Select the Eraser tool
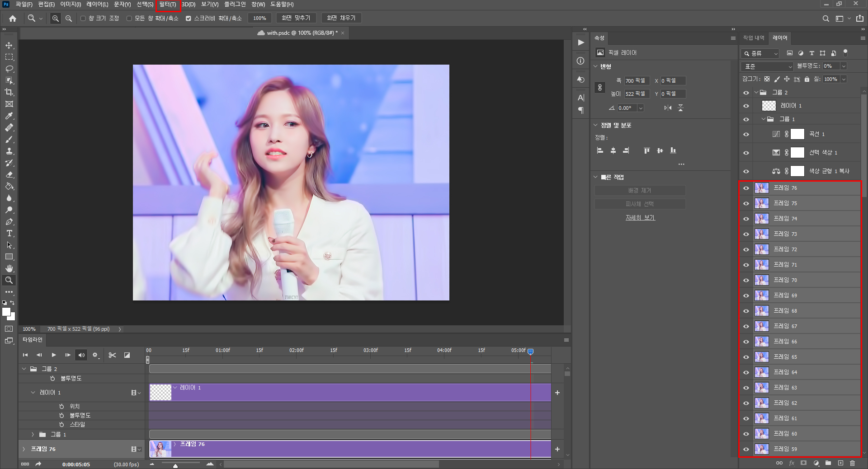This screenshot has width=868, height=469. (x=9, y=175)
